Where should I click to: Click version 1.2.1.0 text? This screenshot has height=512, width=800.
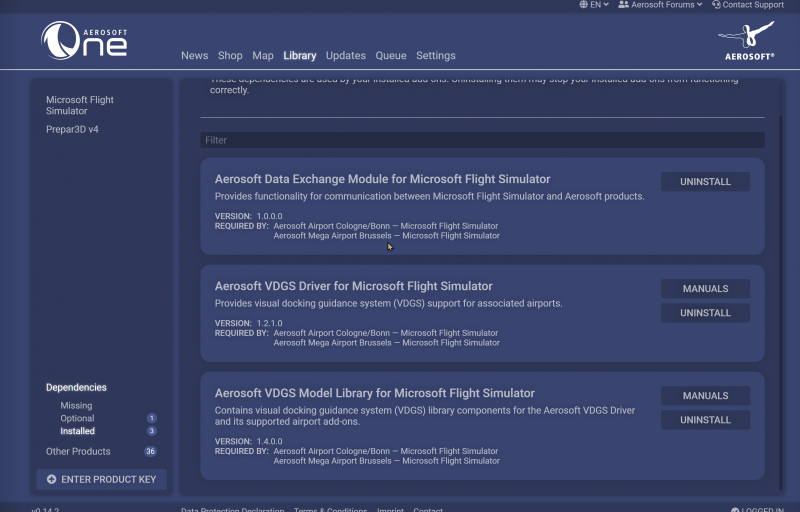(269, 323)
